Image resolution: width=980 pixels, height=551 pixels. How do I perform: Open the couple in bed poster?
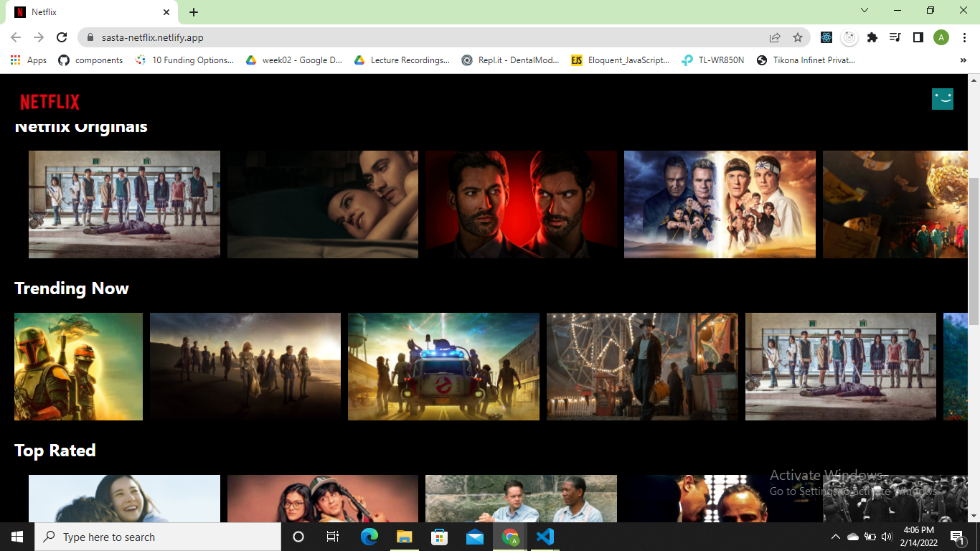(x=323, y=204)
